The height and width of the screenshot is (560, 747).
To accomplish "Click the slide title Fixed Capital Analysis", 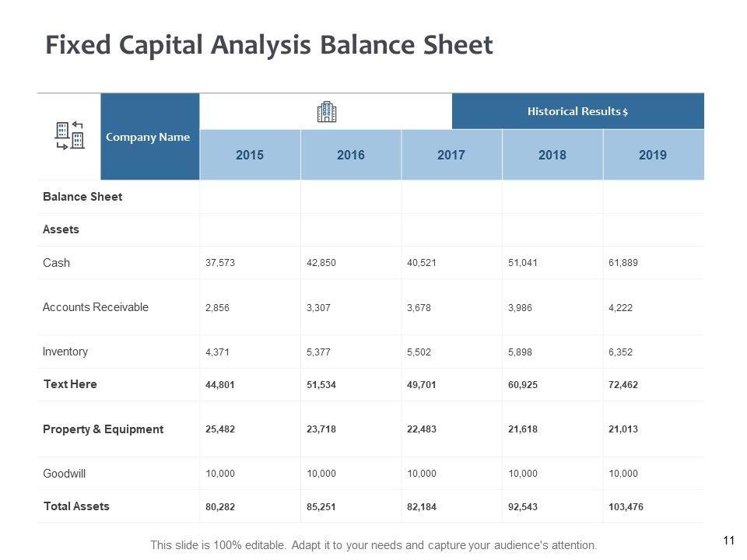I will click(x=268, y=45).
